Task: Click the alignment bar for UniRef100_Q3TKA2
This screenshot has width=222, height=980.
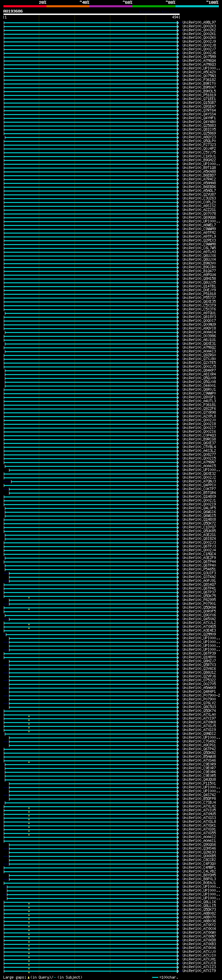Action: pos(94,577)
